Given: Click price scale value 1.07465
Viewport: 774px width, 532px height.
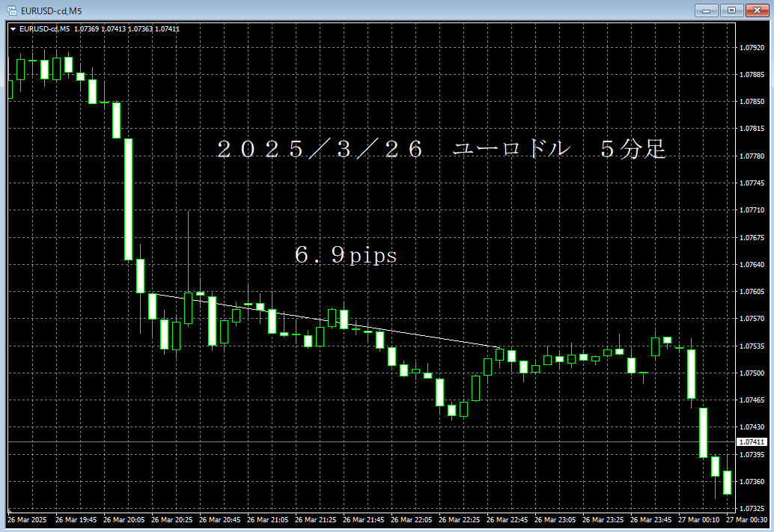Looking at the screenshot, I should [x=752, y=400].
